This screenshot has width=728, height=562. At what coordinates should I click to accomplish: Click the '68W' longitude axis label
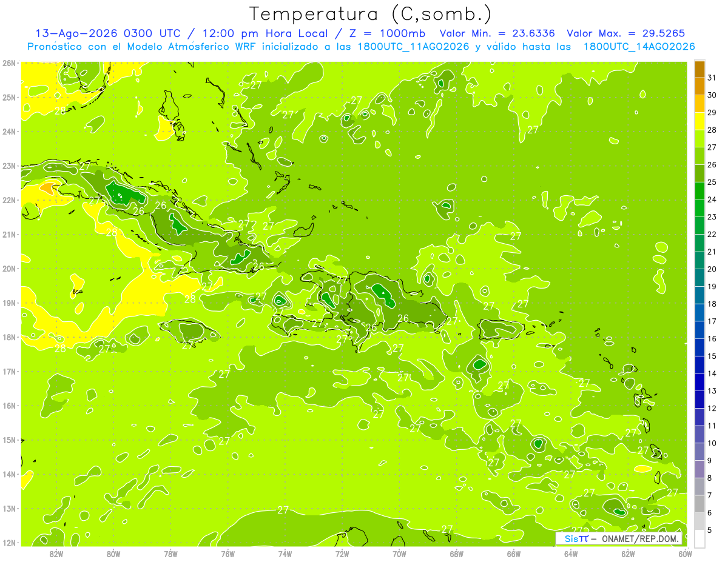456,554
